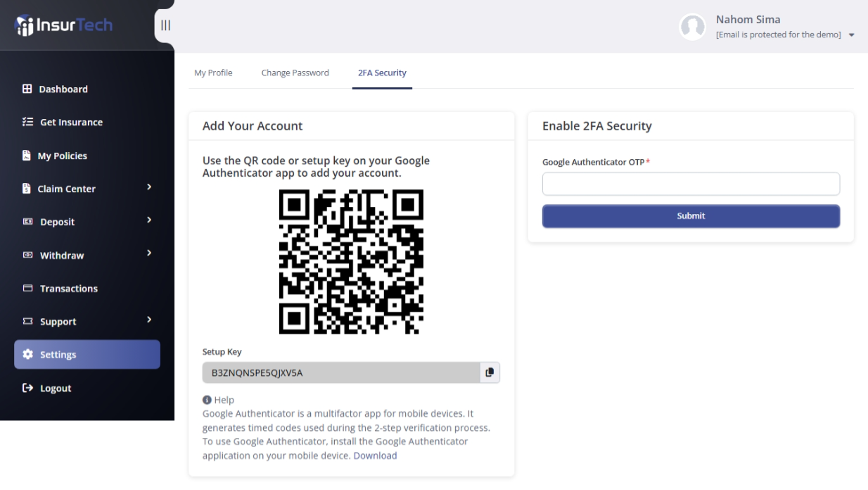The width and height of the screenshot is (868, 490).
Task: Focus the Google Authenticator OTP field
Action: [x=691, y=184]
